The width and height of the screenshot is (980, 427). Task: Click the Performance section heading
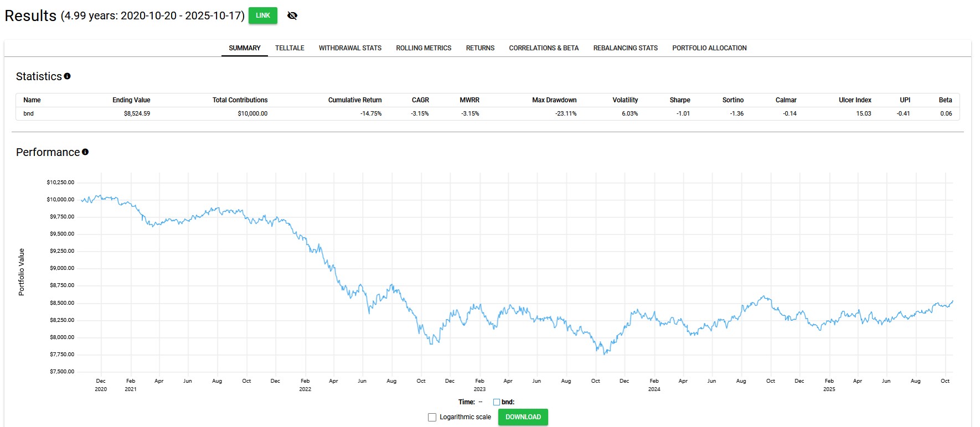(48, 152)
